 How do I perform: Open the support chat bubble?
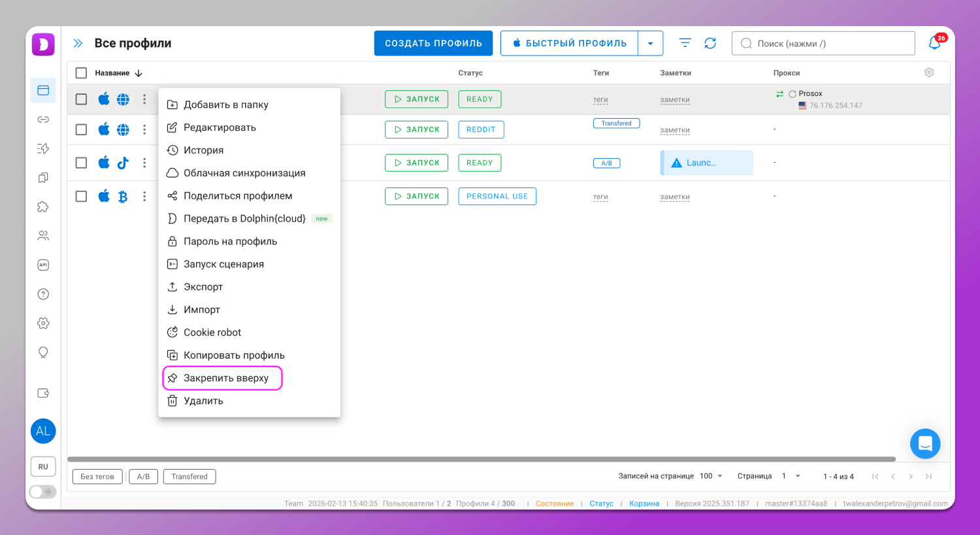point(924,444)
